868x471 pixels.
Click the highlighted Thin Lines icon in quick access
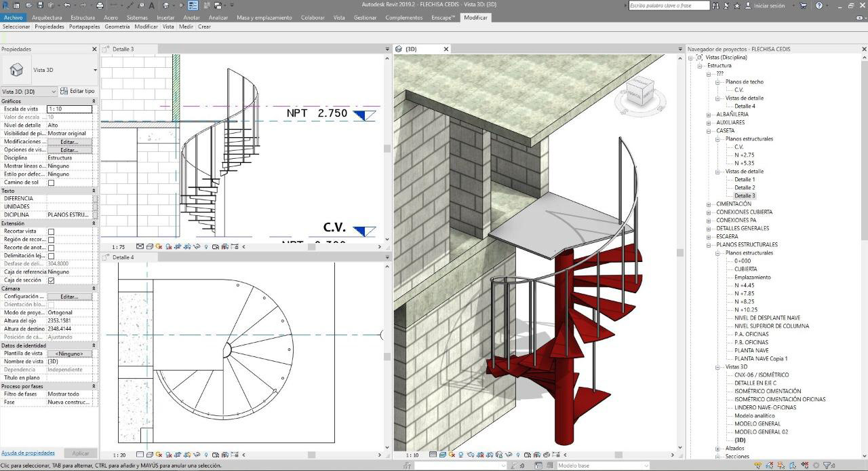[193, 5]
